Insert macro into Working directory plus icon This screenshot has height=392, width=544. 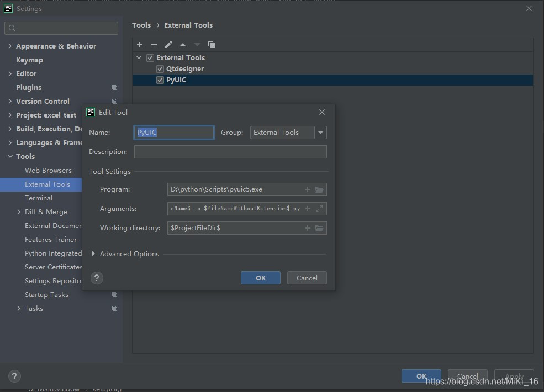[308, 228]
